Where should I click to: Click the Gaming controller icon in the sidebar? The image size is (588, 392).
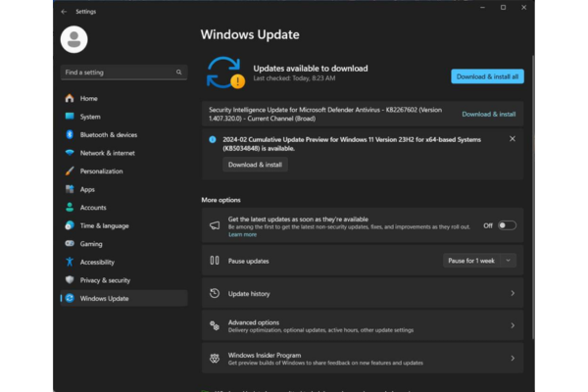(70, 243)
